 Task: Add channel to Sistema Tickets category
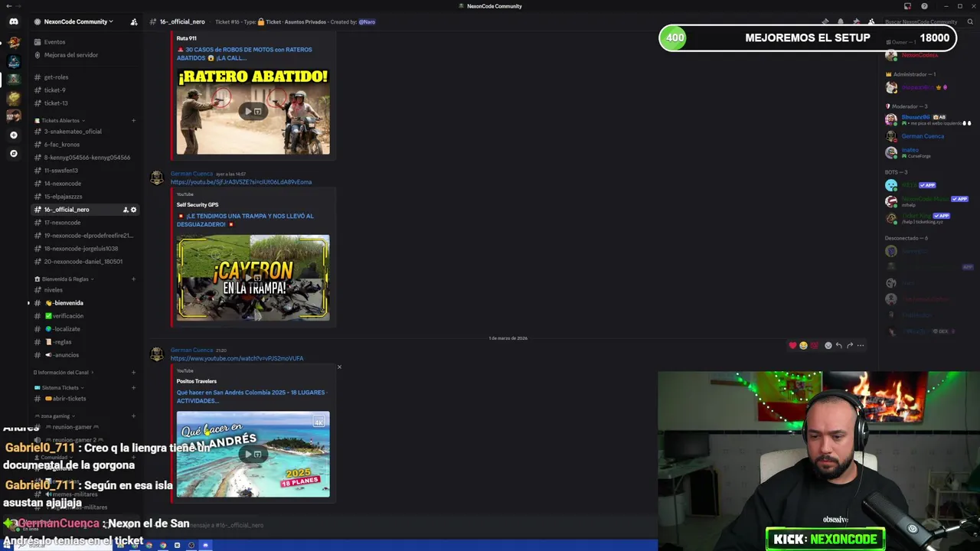pos(133,388)
